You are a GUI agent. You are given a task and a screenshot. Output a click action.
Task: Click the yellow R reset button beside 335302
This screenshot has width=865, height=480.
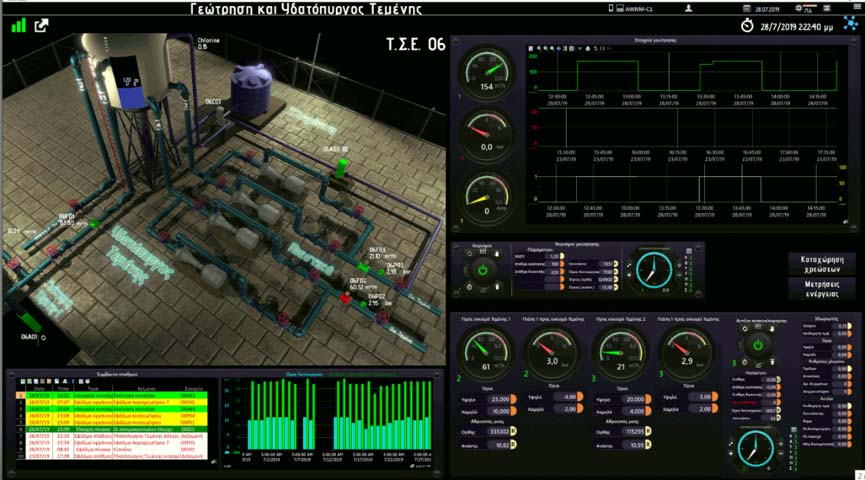pos(515,432)
